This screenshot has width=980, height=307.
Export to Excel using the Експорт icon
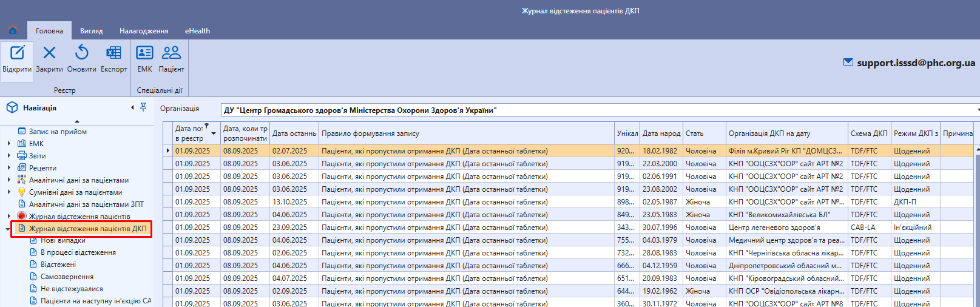(113, 53)
